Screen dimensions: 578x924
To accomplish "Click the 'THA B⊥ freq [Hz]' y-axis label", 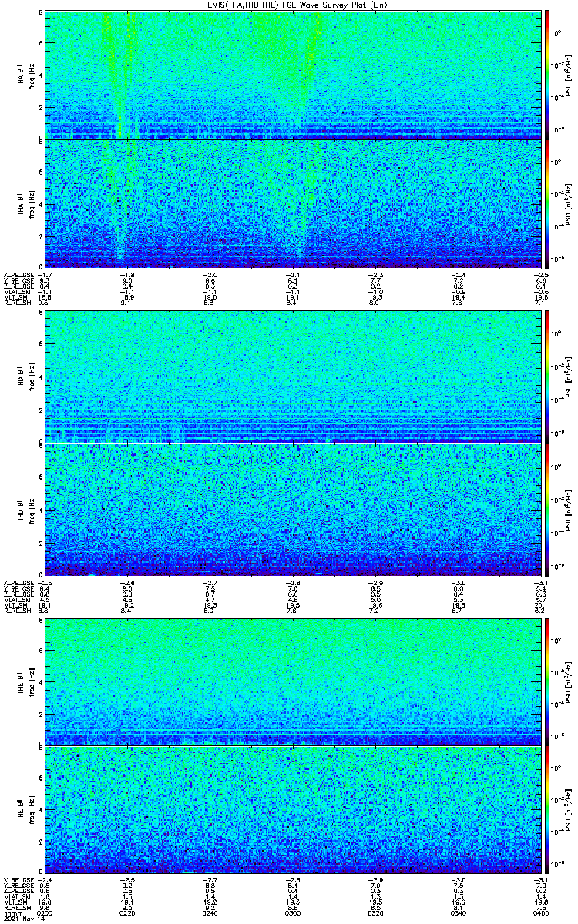I will click(x=26, y=75).
